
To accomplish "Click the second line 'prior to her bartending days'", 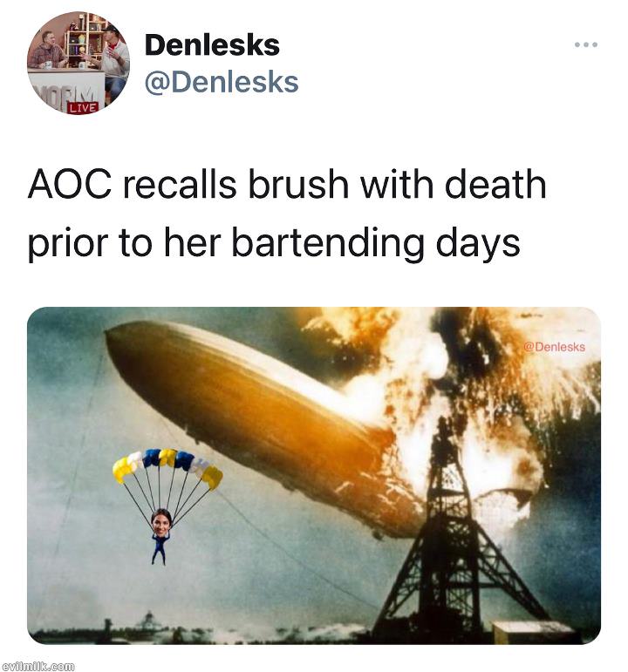I will 274,242.
